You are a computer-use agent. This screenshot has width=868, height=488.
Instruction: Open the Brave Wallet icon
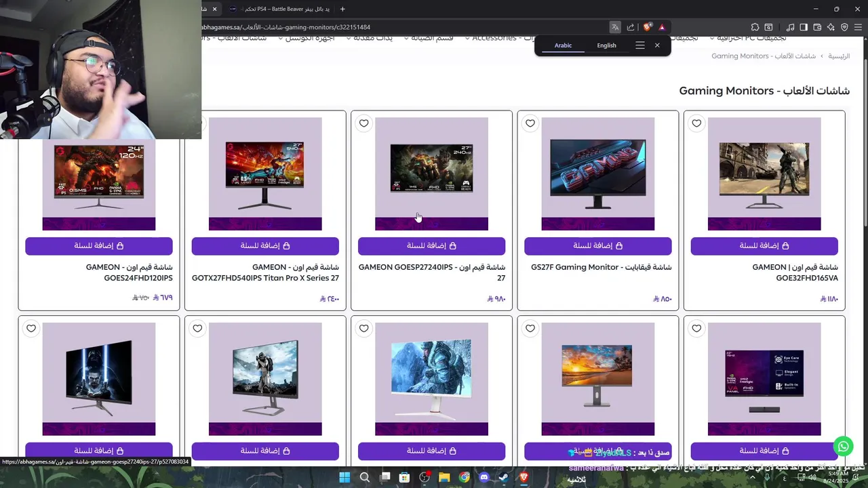click(817, 27)
